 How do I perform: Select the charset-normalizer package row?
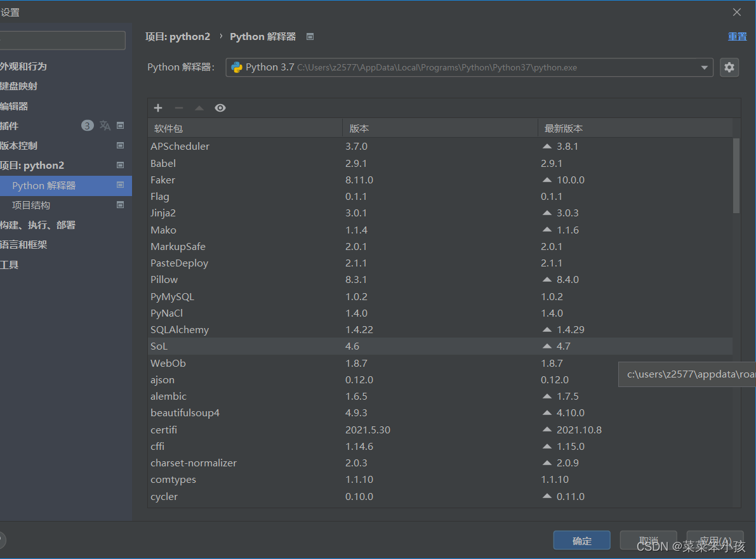point(440,463)
